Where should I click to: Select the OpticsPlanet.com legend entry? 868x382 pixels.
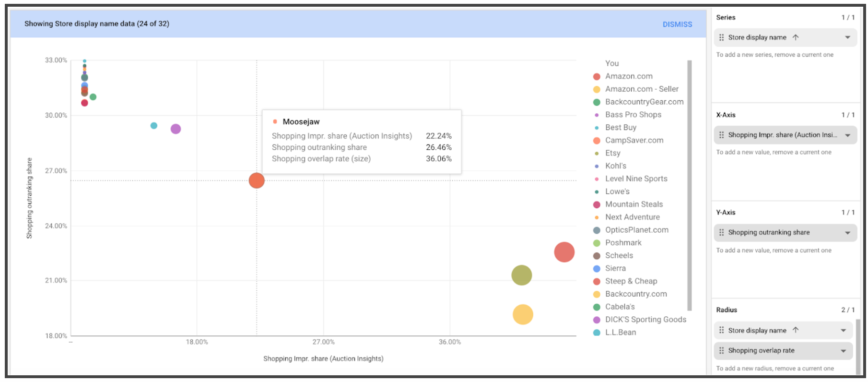[631, 230]
